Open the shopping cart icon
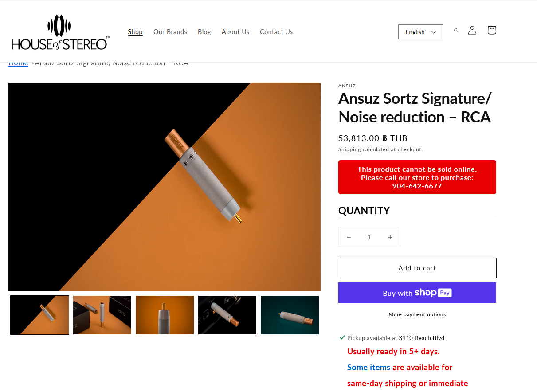537x392 pixels. pyautogui.click(x=491, y=30)
